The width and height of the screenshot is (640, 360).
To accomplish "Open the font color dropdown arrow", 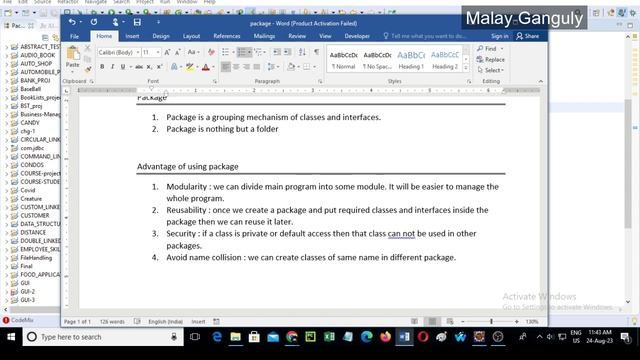I will pyautogui.click(x=213, y=67).
